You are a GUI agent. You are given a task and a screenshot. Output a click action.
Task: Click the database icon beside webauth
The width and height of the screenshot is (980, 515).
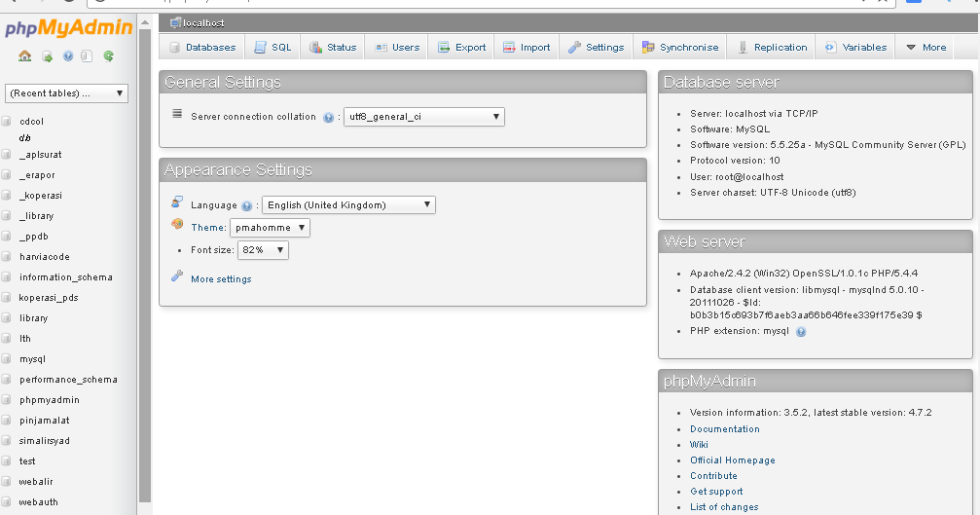coord(6,502)
